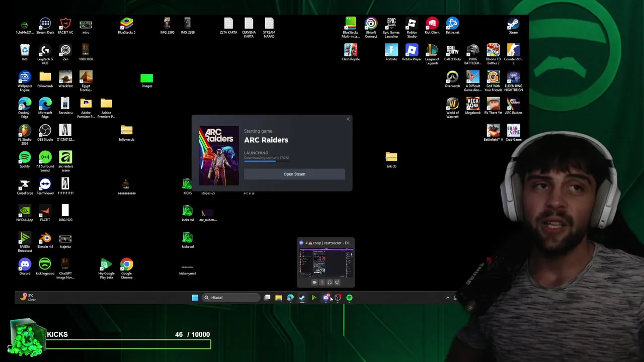Click the ARC Raiders cover art in dialog
Viewport: 644px width, 362px height.
[219, 156]
